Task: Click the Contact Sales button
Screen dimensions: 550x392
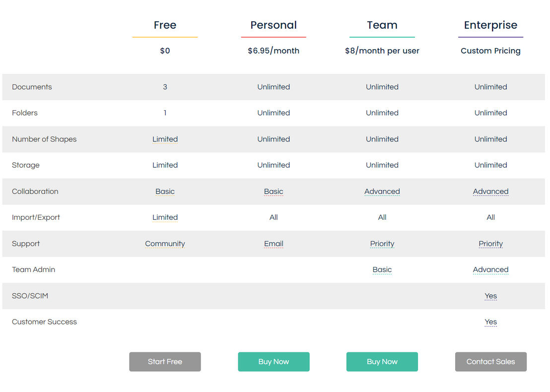Action: [x=491, y=362]
